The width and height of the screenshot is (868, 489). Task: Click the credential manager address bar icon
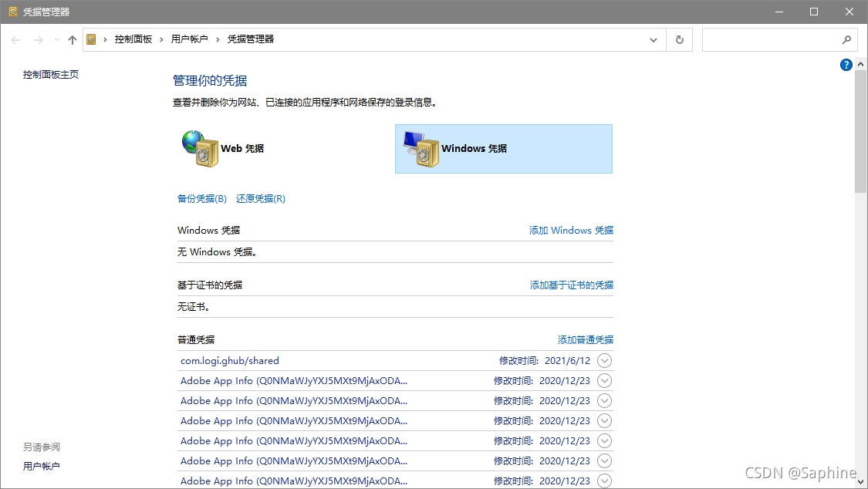tap(91, 39)
